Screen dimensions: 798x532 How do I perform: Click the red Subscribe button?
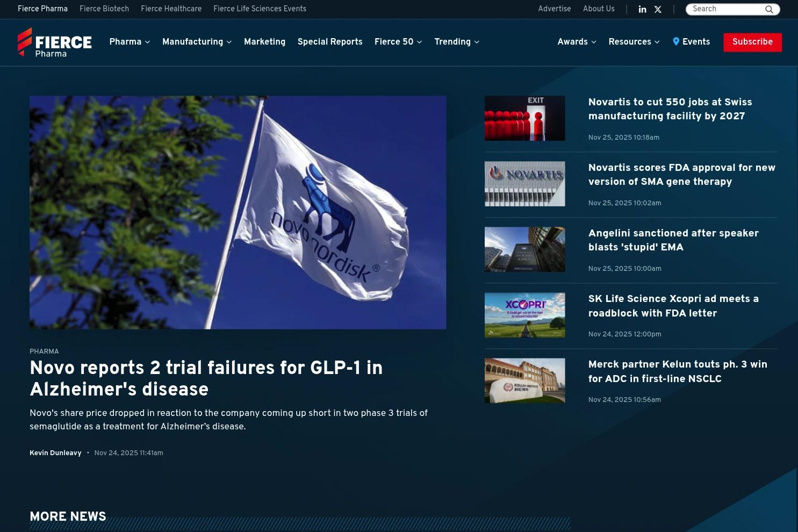pyautogui.click(x=752, y=42)
